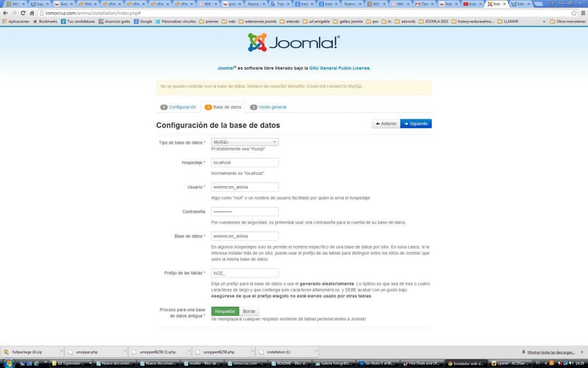This screenshot has height=368, width=588.
Task: Select Borrar for old database process
Action: click(x=249, y=311)
